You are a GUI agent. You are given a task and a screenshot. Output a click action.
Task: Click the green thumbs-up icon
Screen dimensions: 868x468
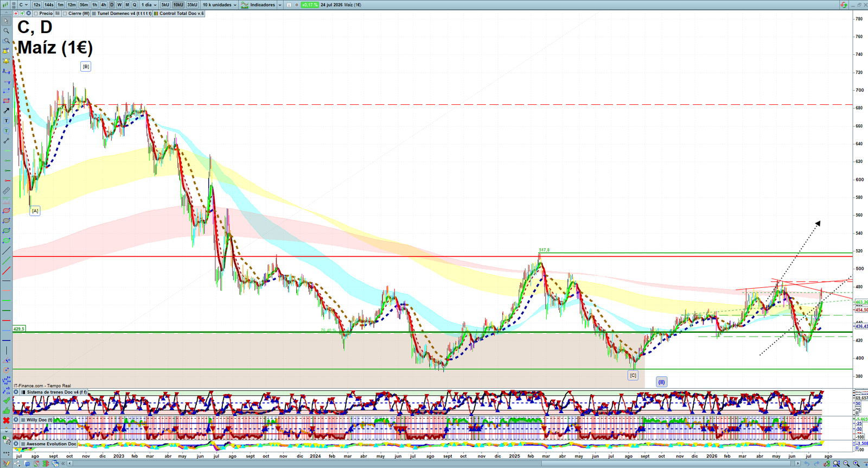click(6, 410)
